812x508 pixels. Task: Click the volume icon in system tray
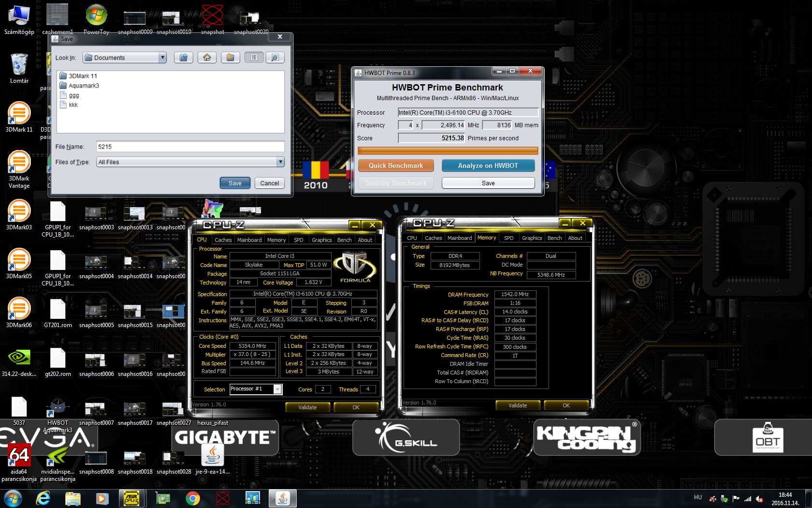coord(759,499)
